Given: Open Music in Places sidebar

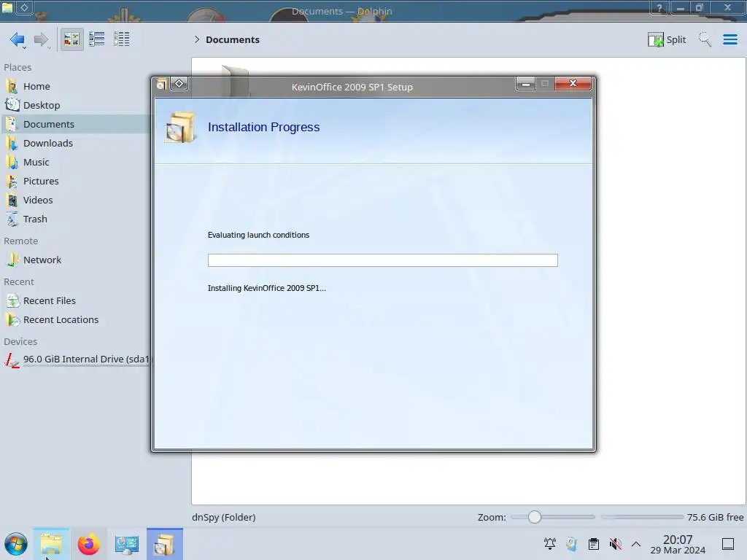Looking at the screenshot, I should tap(76, 163).
